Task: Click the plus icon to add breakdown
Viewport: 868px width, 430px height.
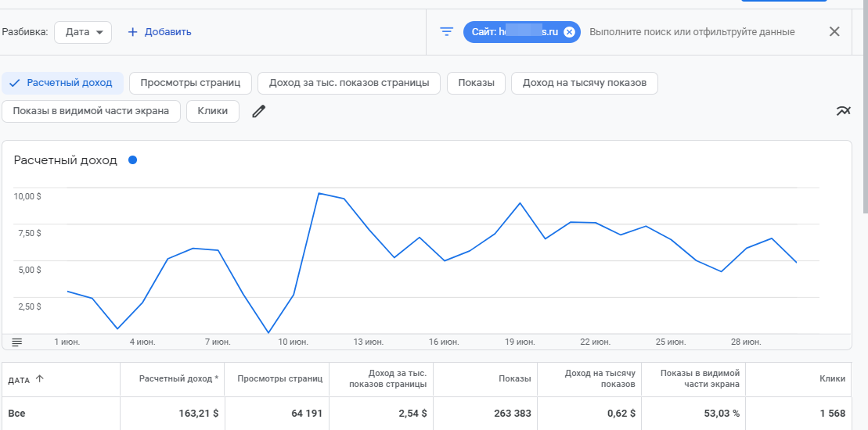Action: click(x=132, y=32)
